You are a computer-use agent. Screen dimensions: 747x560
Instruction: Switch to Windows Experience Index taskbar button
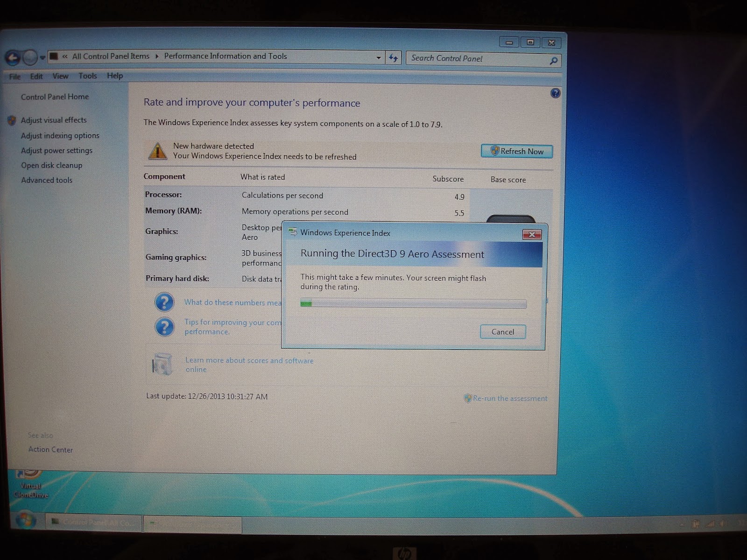tap(192, 524)
